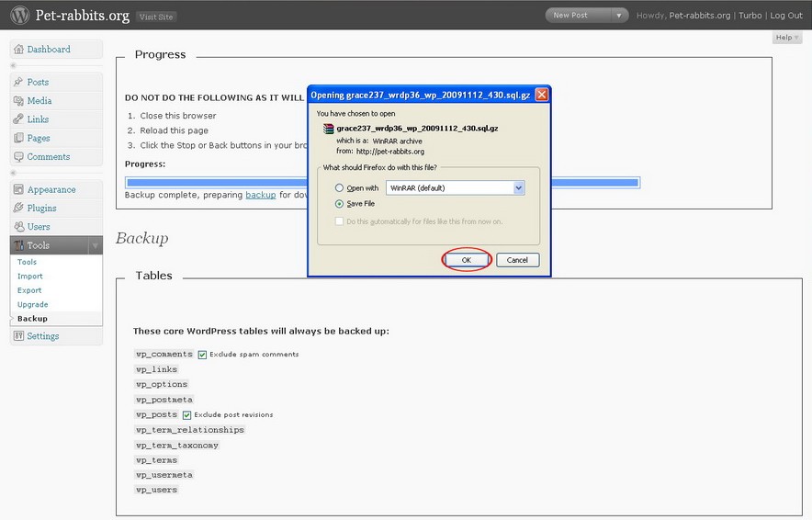The image size is (812, 520).
Task: Collapse the Tools menu arrow
Action: 95,245
